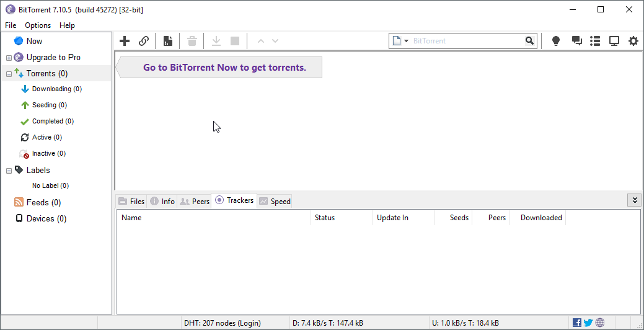Click the Add Torrent plus icon
Viewport: 644px width, 330px height.
125,41
